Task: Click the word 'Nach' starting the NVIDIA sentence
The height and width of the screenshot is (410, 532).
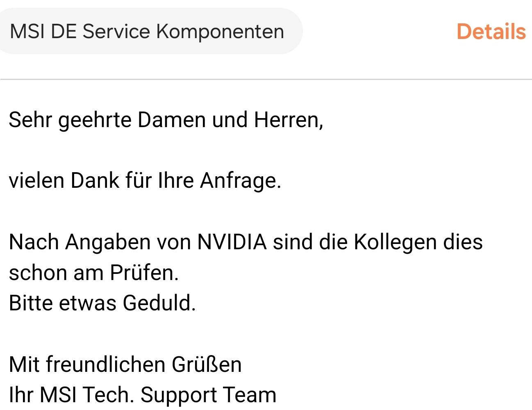Action: pyautogui.click(x=34, y=241)
